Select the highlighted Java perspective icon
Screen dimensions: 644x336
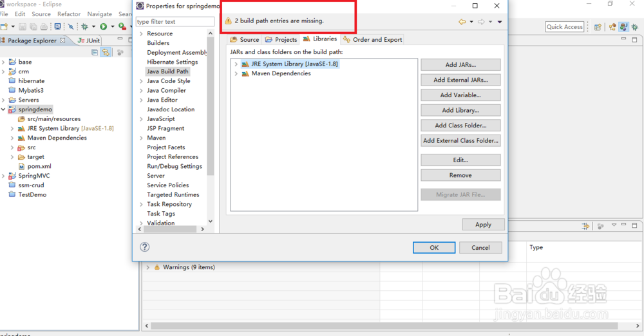pyautogui.click(x=623, y=27)
